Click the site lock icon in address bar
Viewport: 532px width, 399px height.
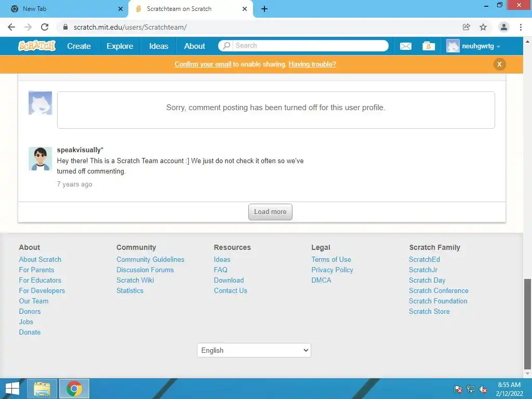point(65,27)
